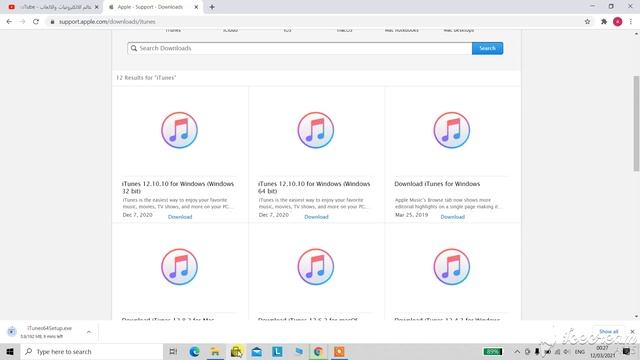Viewport: 640px width, 360px height.
Task: Go back in the browser
Action: coord(9,22)
